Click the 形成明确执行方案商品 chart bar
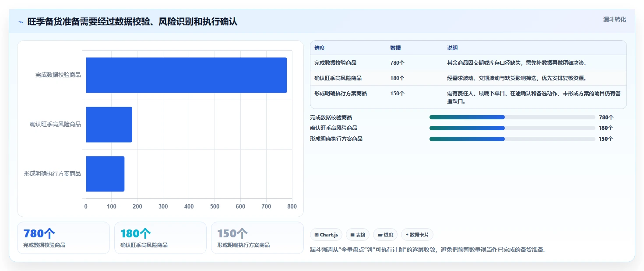 coord(105,174)
